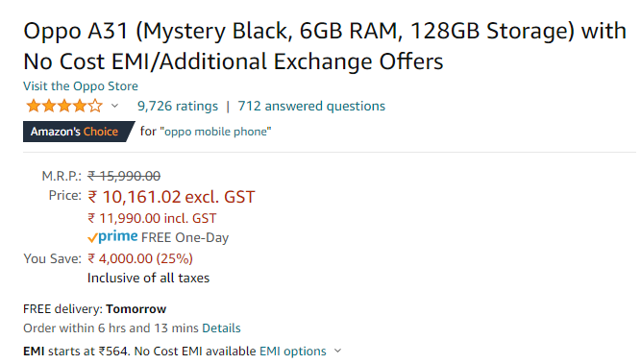Image resolution: width=641 pixels, height=364 pixels.
Task: Click the fifth empty star icon
Action: tap(95, 106)
